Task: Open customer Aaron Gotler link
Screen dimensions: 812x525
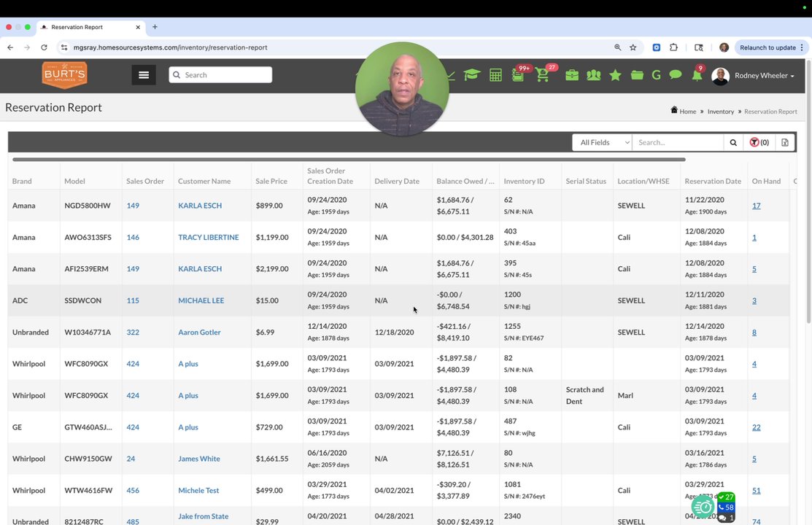Action: click(x=199, y=332)
